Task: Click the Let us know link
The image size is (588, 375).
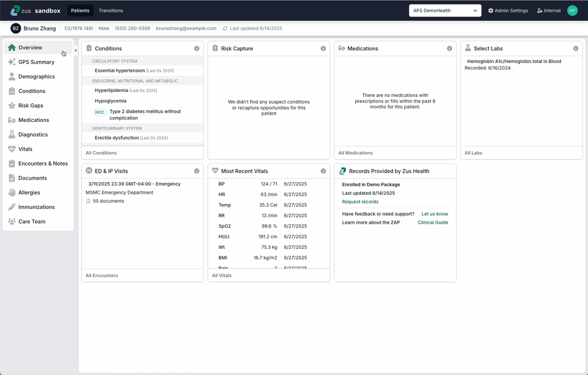Action: [x=435, y=214]
